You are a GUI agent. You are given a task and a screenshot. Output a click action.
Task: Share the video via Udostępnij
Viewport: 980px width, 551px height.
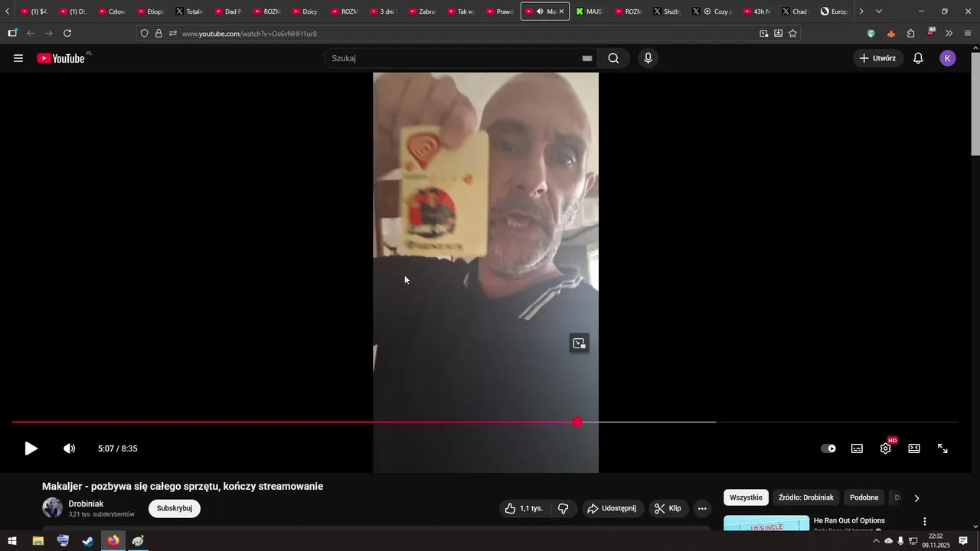612,508
